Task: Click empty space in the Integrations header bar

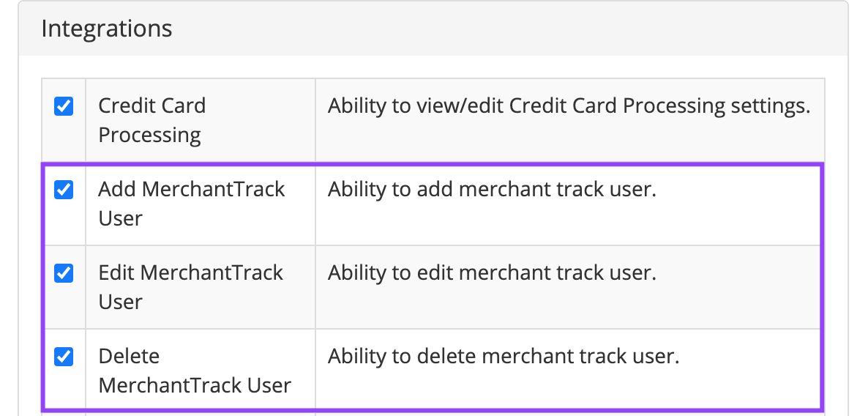Action: [512, 29]
